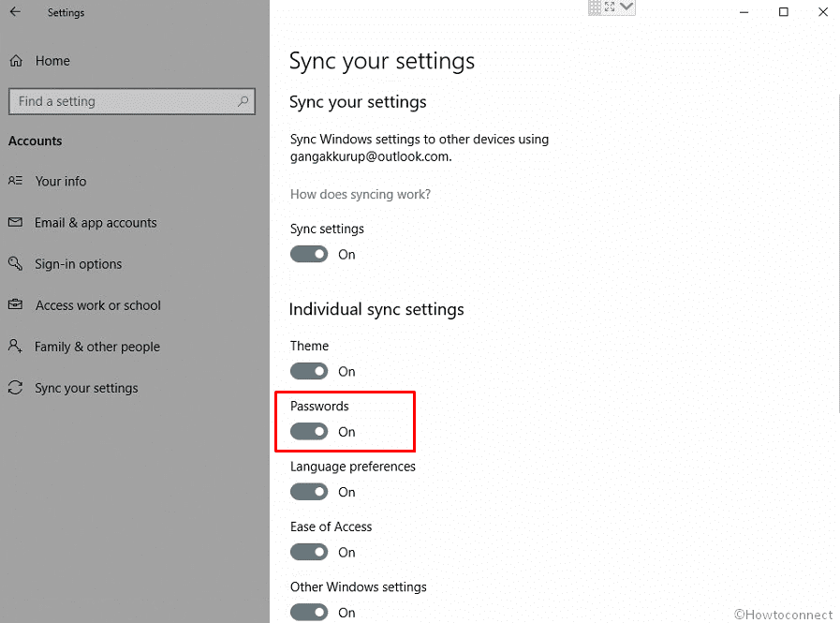This screenshot has height=623, width=840.
Task: Click the grid capture icon at the top
Action: (x=597, y=7)
